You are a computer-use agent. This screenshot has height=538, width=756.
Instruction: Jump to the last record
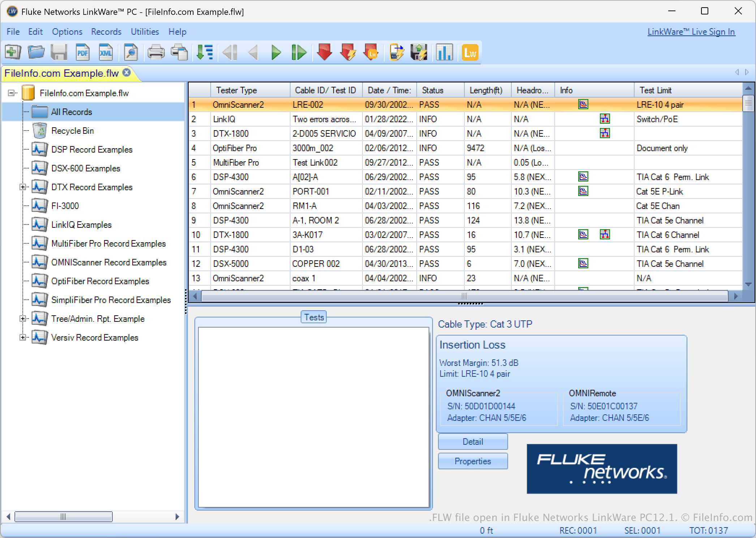click(299, 52)
